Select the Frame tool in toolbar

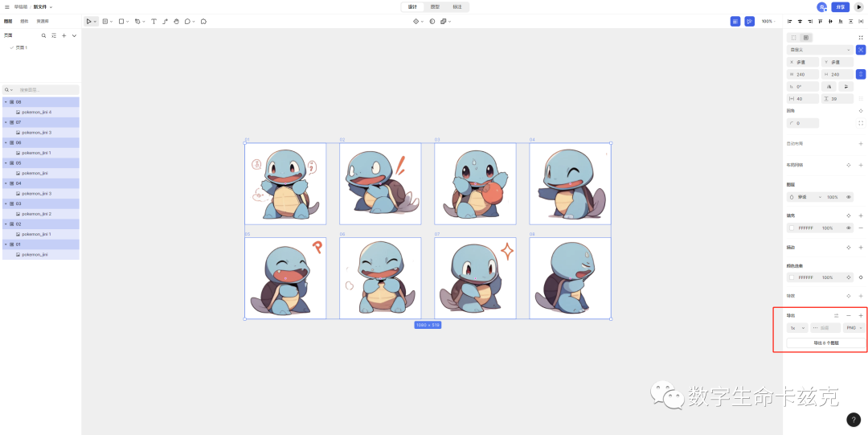[105, 22]
